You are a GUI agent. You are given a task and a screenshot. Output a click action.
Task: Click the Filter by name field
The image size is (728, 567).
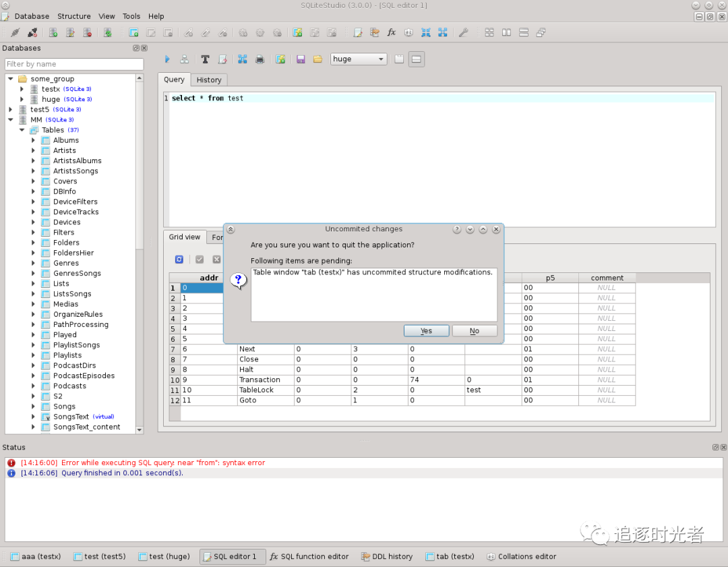click(x=74, y=64)
